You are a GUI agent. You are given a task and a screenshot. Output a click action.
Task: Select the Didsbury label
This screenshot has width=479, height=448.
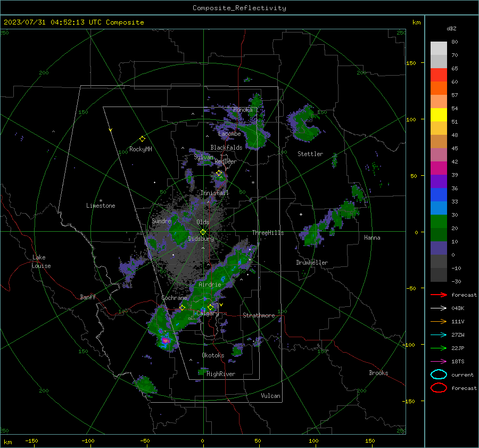click(x=201, y=239)
